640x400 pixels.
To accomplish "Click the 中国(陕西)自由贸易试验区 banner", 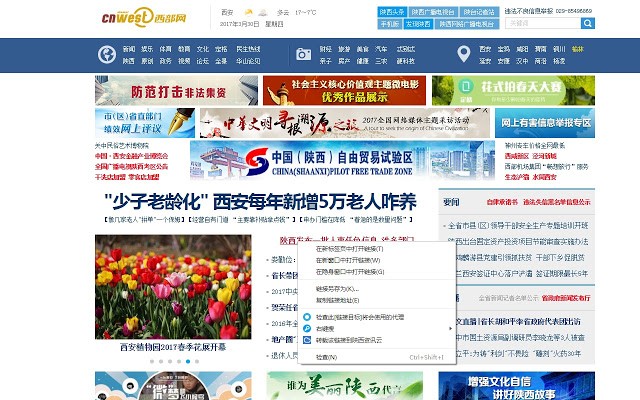I will 330,162.
